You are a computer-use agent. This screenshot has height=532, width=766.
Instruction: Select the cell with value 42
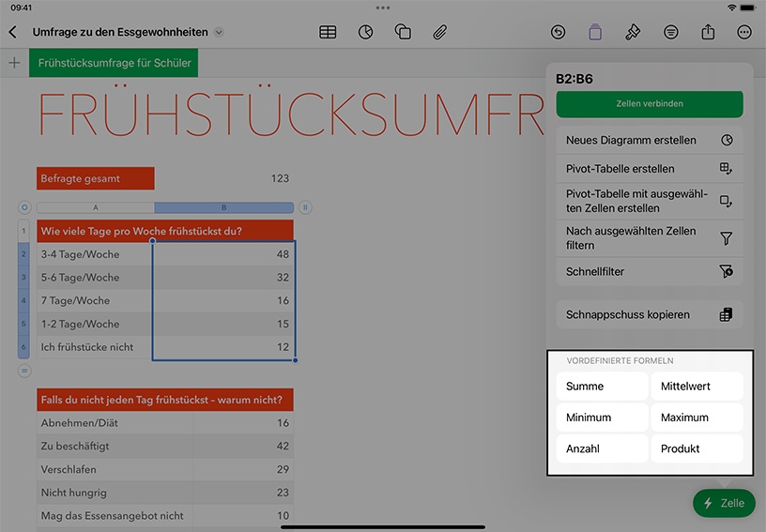pyautogui.click(x=243, y=446)
